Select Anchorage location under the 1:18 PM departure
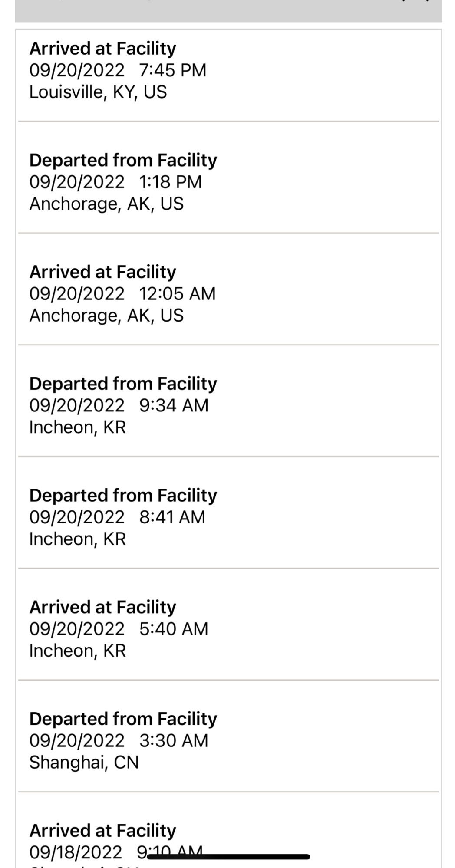The height and width of the screenshot is (868, 455). 106,204
